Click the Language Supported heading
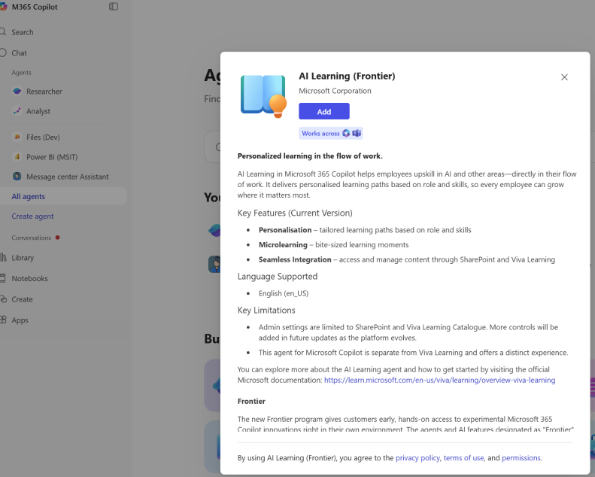 coord(277,276)
